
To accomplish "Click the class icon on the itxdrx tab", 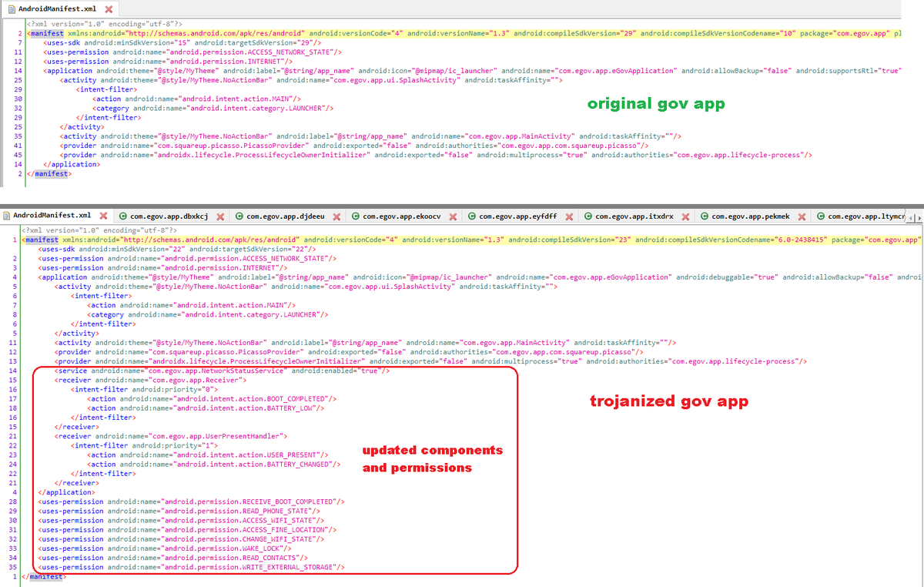I will coord(588,216).
